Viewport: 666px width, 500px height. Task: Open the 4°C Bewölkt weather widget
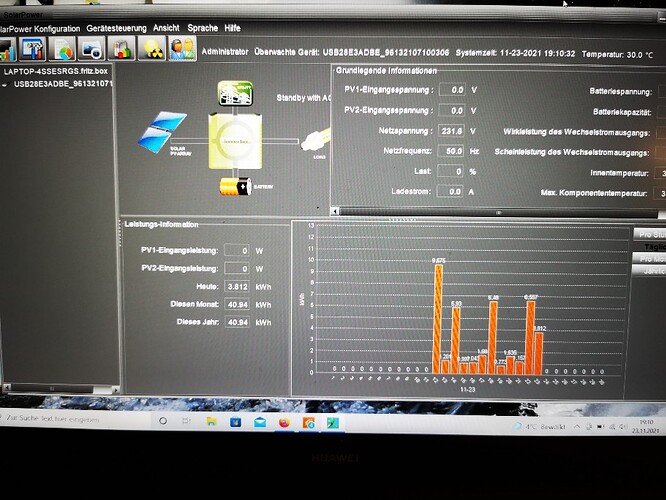click(x=539, y=426)
